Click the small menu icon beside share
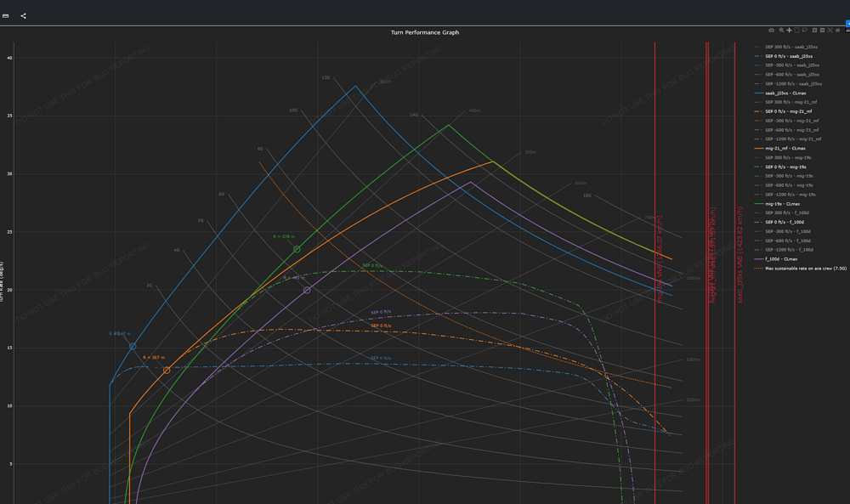The width and height of the screenshot is (850, 504). pos(5,15)
